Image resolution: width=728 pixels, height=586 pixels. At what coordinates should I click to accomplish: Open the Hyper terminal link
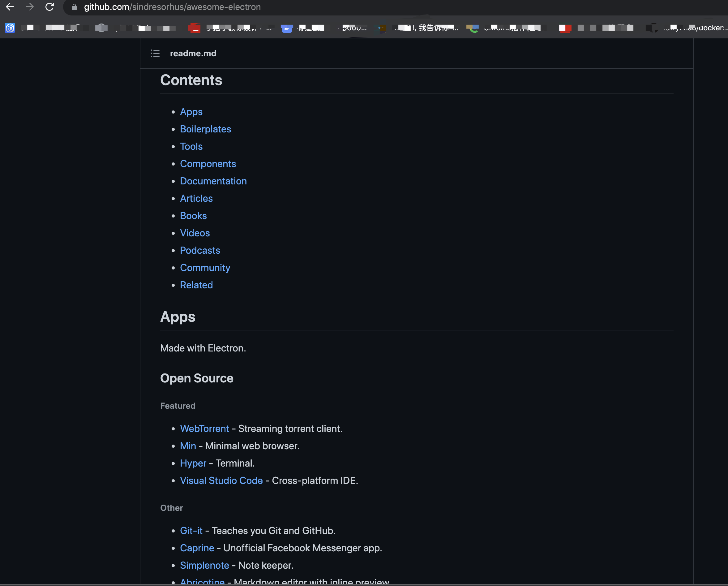(x=193, y=463)
